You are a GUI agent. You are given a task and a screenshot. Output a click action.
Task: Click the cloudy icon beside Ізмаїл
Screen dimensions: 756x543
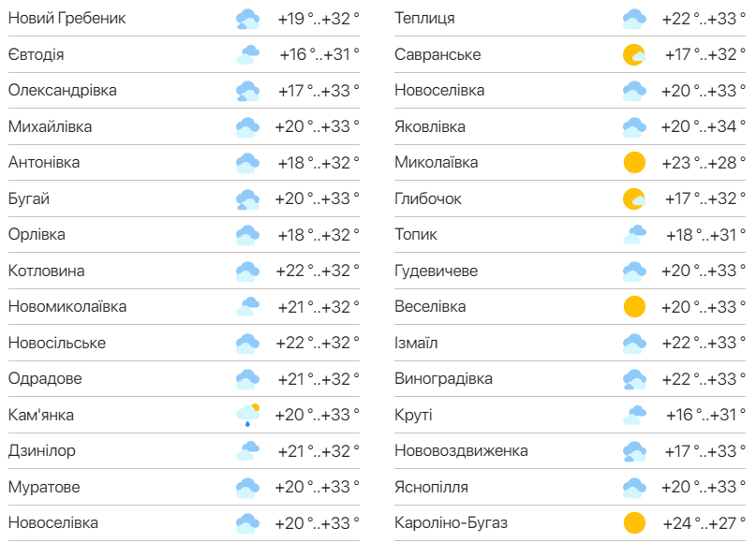pyautogui.click(x=635, y=343)
